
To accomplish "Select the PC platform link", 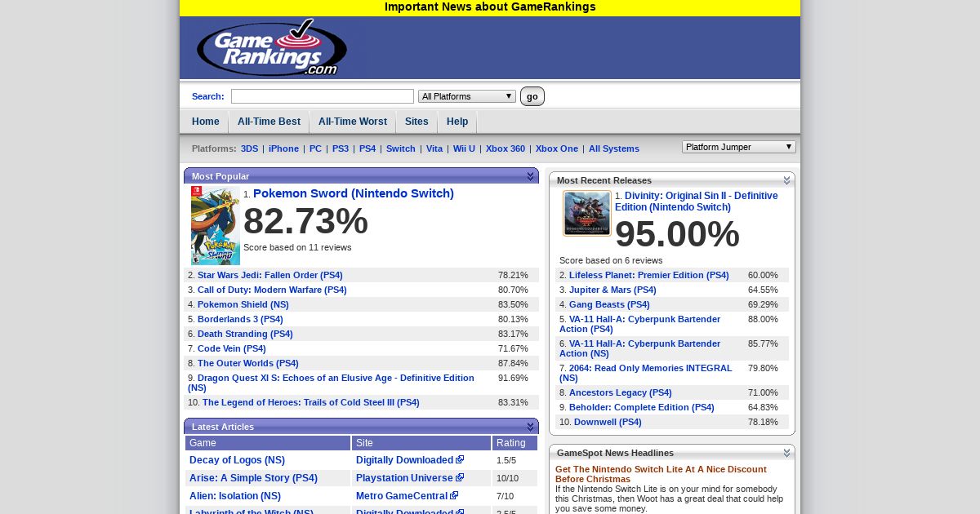I will (x=315, y=148).
